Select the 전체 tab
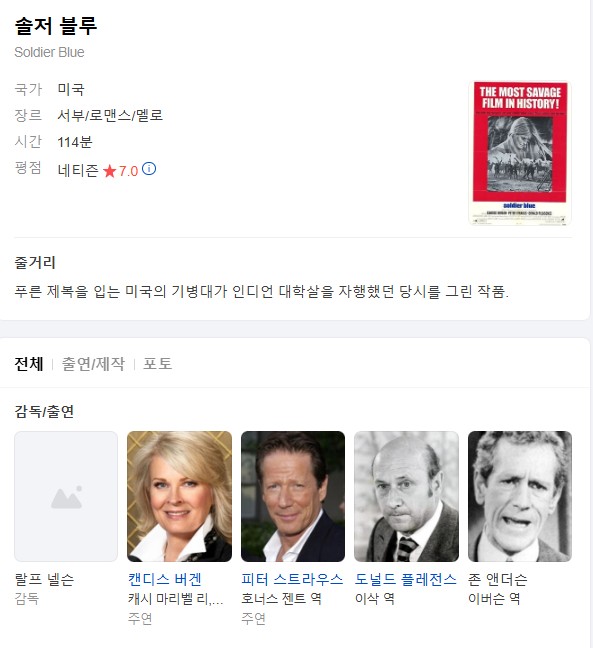The height and width of the screenshot is (648, 593). [29, 364]
